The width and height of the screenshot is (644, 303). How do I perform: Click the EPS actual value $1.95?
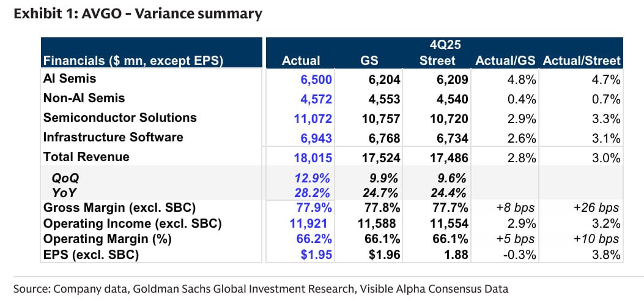317,254
